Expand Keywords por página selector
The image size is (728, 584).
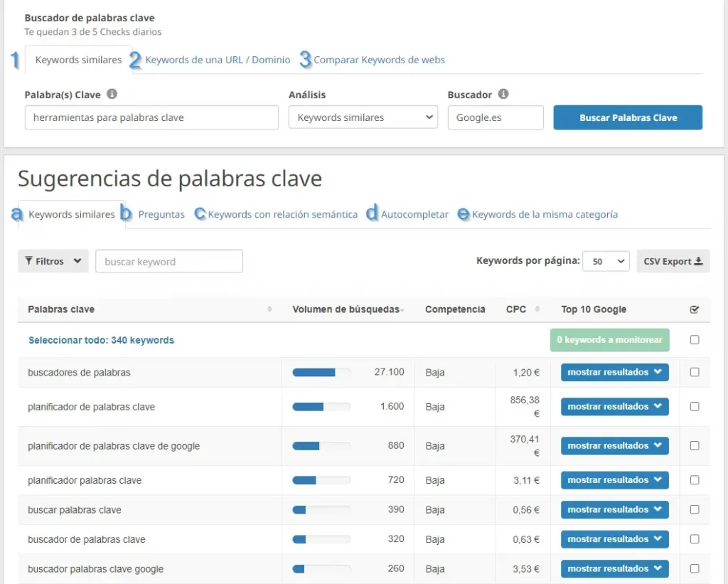click(x=606, y=261)
